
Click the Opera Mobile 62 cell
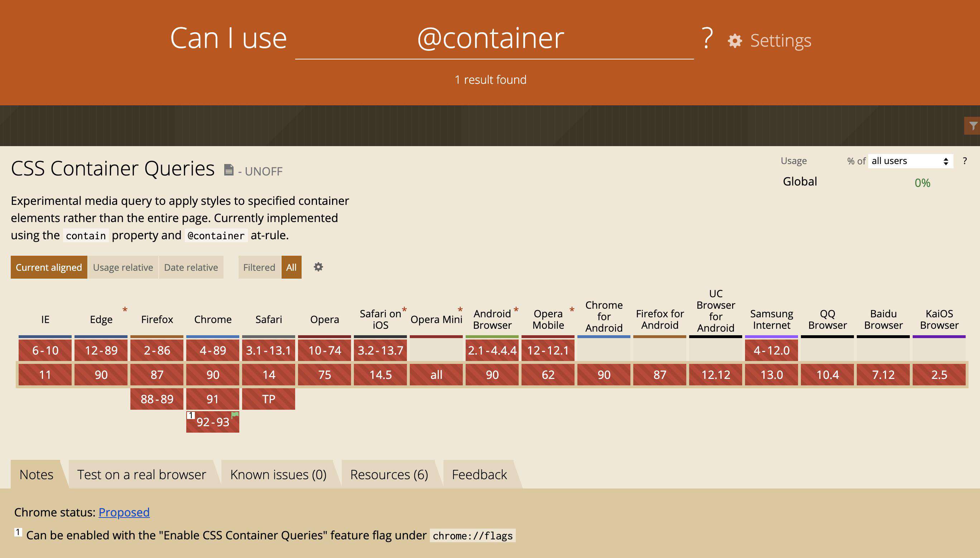point(548,374)
